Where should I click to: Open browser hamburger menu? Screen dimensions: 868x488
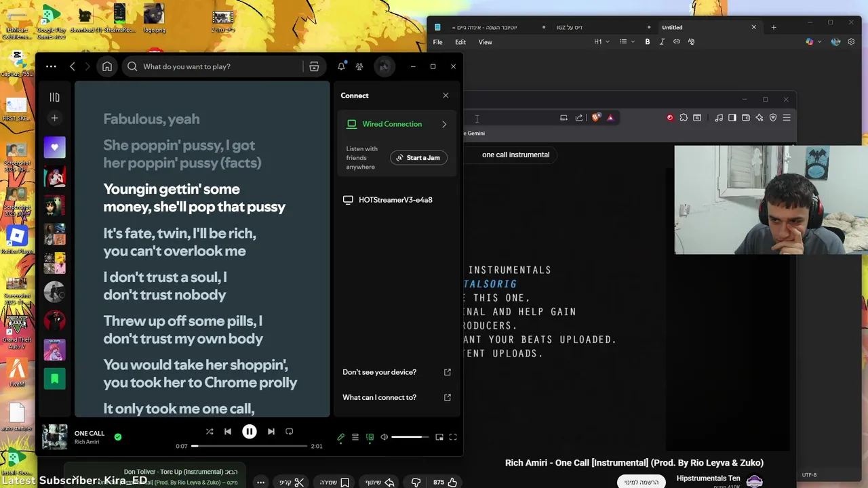tap(787, 117)
